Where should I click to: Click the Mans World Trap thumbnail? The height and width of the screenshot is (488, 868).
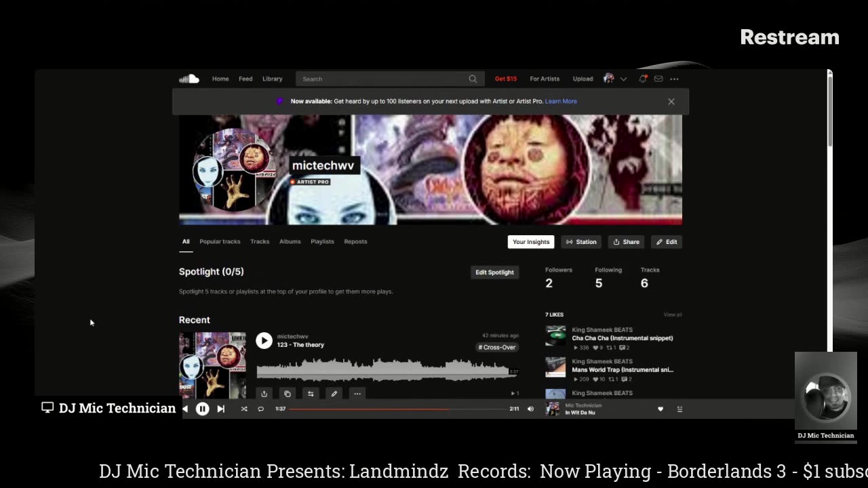pyautogui.click(x=555, y=367)
